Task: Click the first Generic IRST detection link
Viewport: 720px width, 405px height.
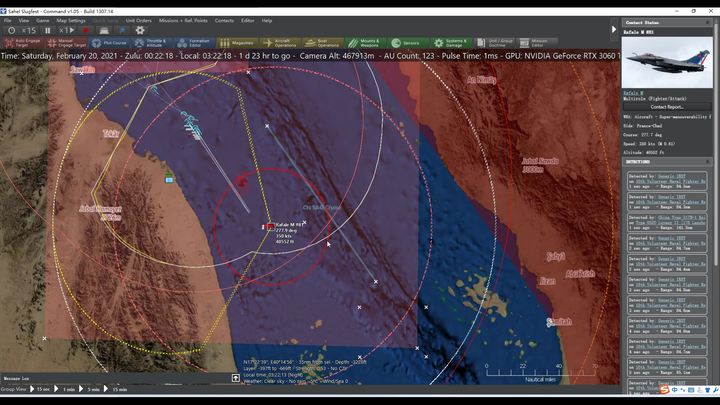Action: [672, 176]
